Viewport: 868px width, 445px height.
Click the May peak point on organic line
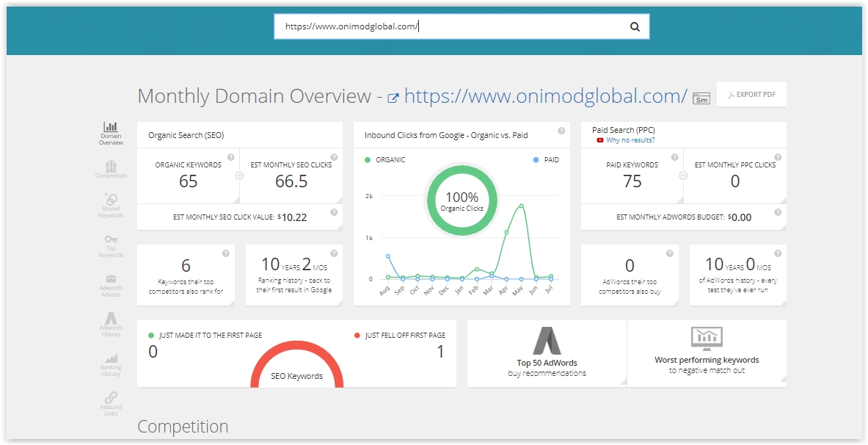(x=521, y=206)
